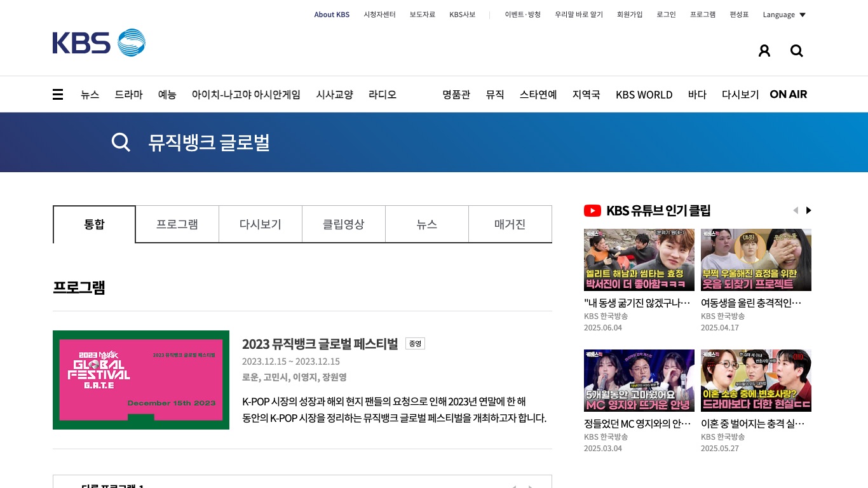Open 드라마 in the main navigation
868x488 pixels.
tap(128, 95)
